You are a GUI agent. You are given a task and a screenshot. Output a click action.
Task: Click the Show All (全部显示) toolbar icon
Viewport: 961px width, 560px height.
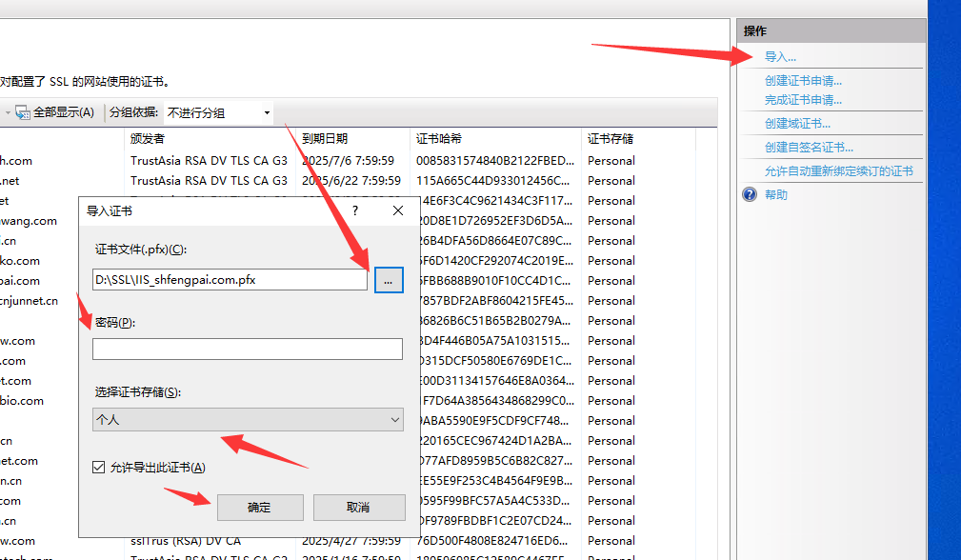(23, 112)
